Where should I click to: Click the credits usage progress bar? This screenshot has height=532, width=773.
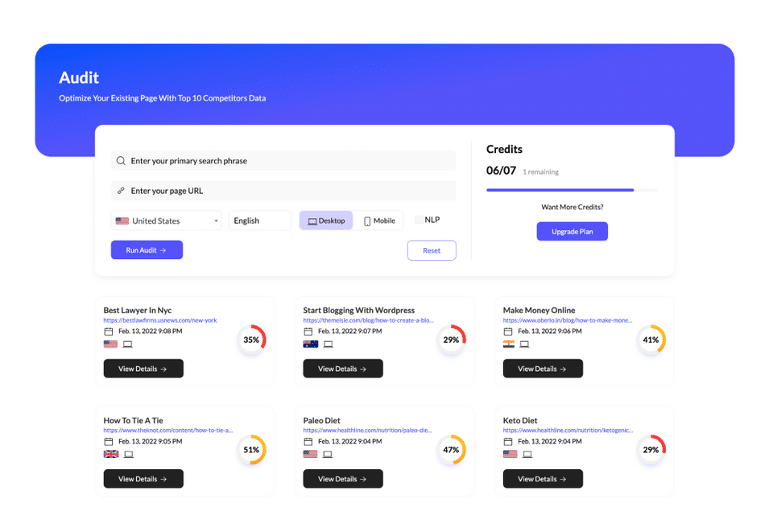[572, 190]
